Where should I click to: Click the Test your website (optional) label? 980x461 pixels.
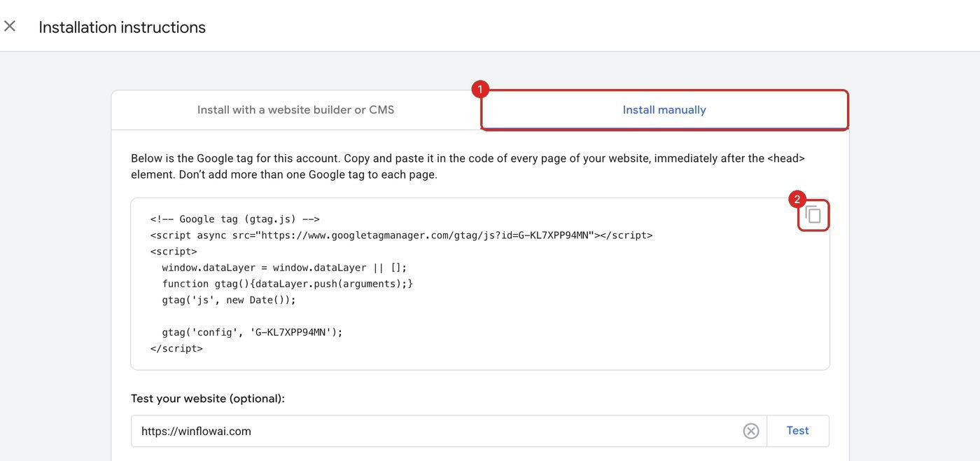[x=208, y=399]
